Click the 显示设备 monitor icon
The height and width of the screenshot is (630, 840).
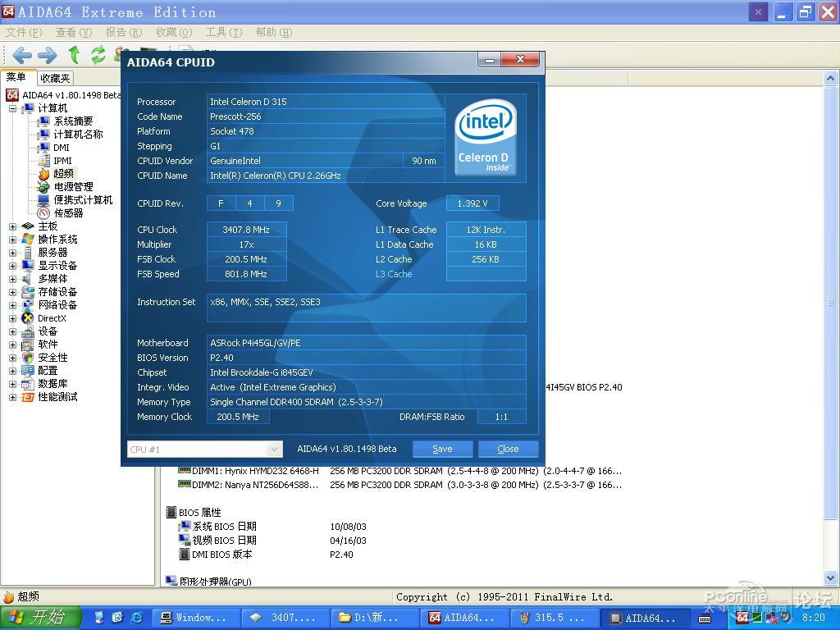[x=28, y=266]
